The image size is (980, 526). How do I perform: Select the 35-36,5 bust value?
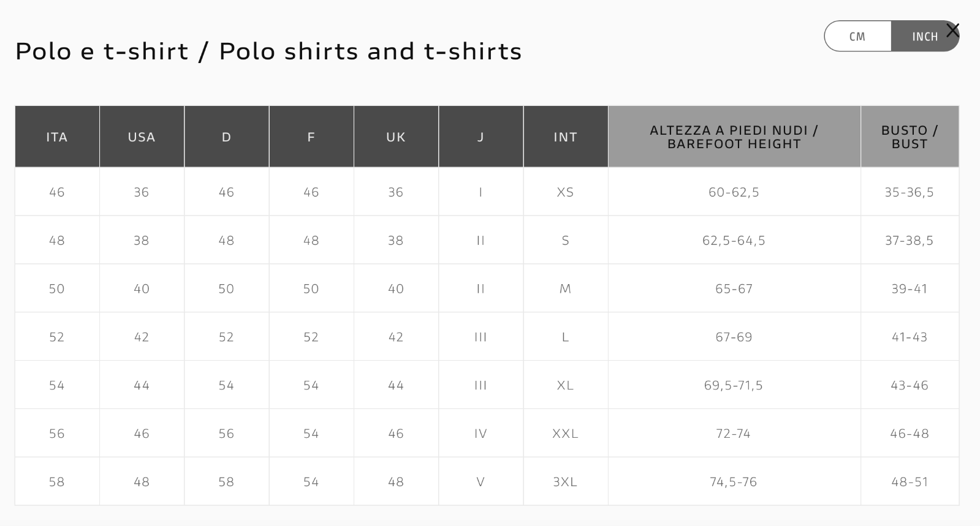coord(910,192)
